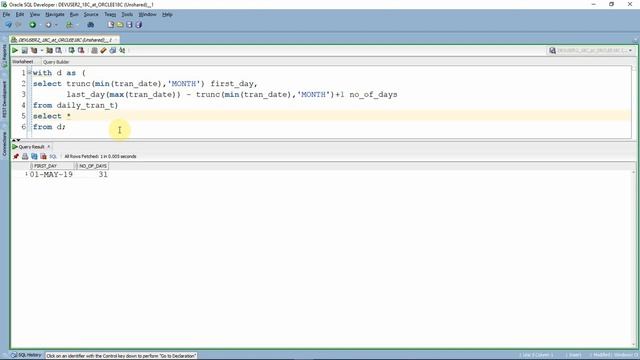Run the SQL statement with green play icon
The image size is (640, 360).
15,51
